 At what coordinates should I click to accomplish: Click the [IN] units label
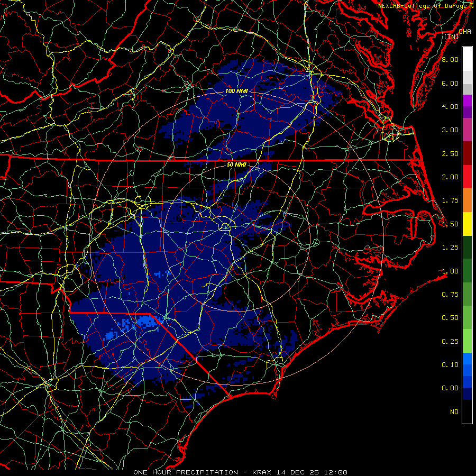click(x=452, y=36)
